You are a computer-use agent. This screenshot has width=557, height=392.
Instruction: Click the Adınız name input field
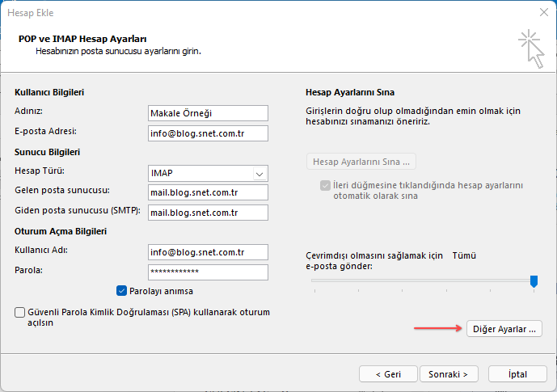(208, 113)
